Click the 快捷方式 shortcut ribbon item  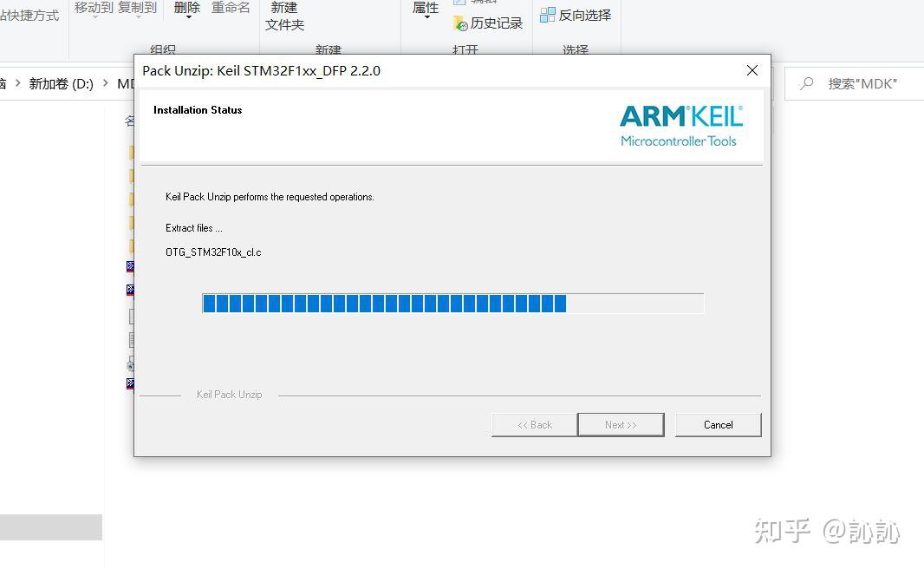[29, 16]
